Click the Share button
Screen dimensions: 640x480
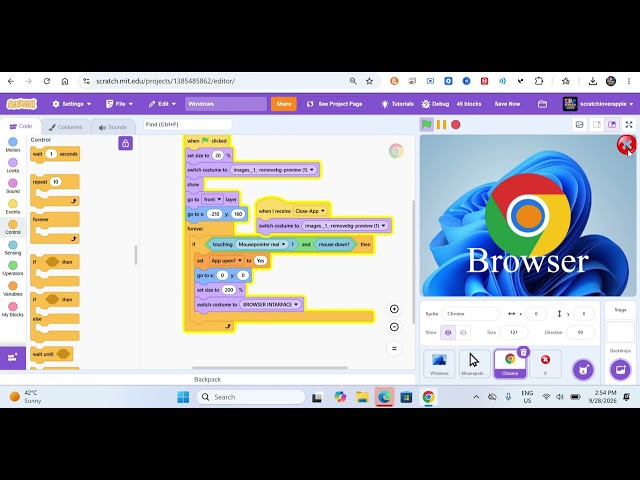284,104
